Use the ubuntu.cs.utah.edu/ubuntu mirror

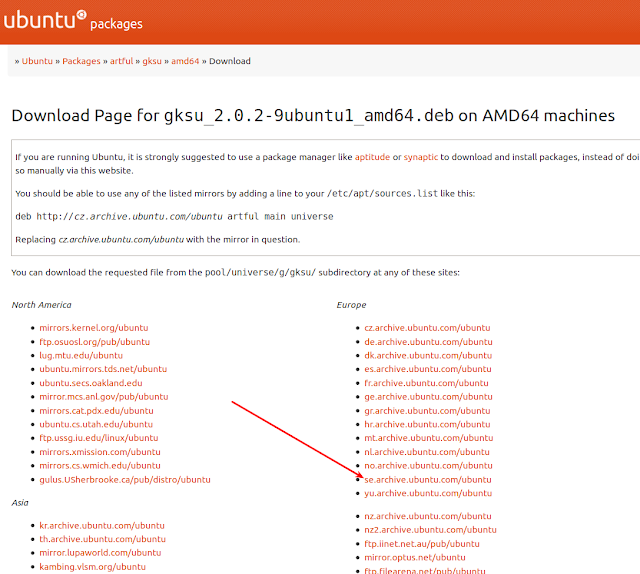coord(96,424)
